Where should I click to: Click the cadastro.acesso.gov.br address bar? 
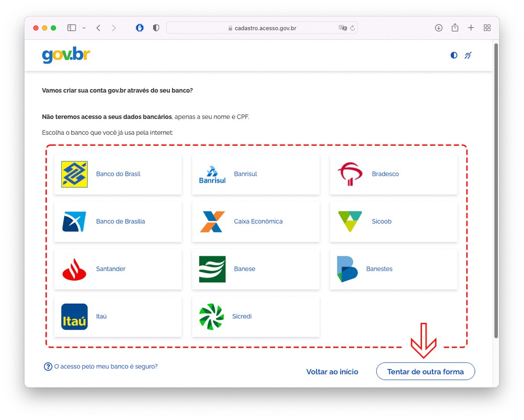(262, 28)
